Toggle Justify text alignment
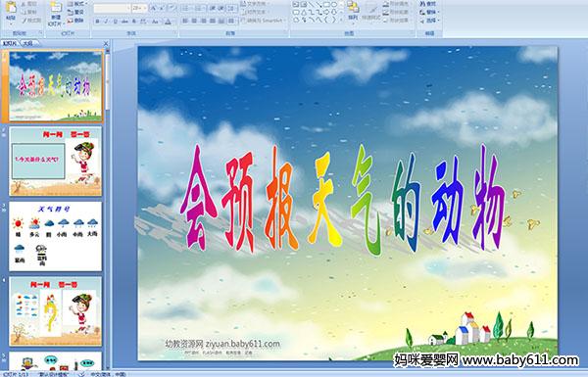The width and height of the screenshot is (588, 377). (213, 21)
